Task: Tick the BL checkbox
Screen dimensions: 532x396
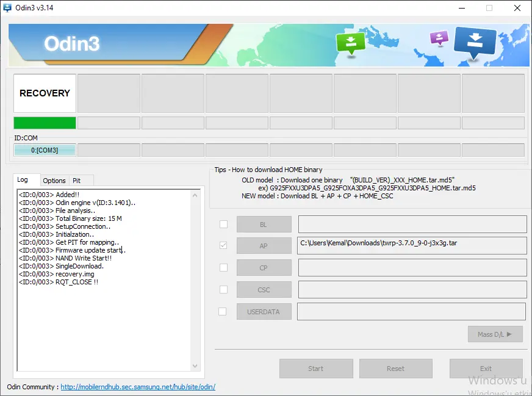Action: (223, 224)
